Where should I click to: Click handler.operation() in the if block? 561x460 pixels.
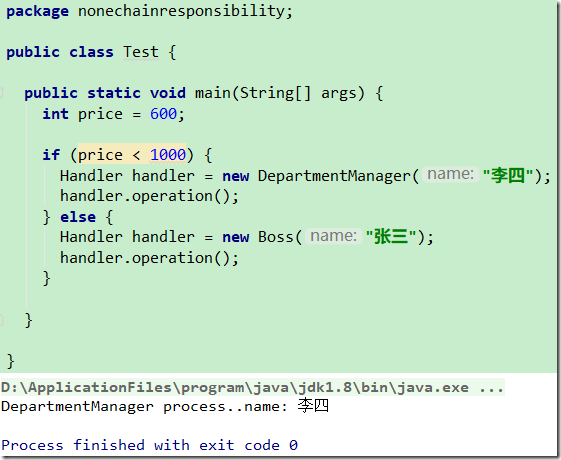(145, 196)
